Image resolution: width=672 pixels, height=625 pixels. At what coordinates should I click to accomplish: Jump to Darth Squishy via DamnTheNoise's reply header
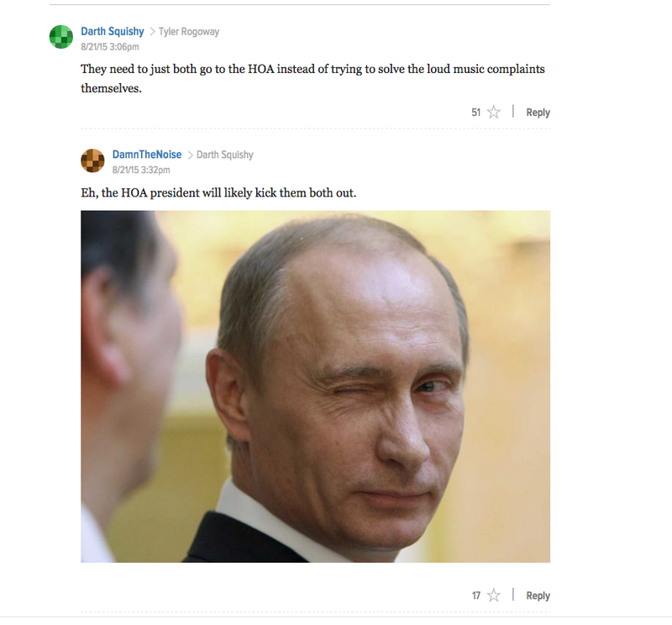tap(225, 155)
